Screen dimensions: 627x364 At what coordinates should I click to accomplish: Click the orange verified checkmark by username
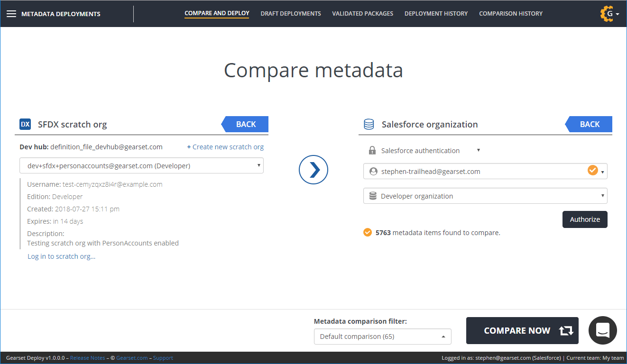point(592,170)
